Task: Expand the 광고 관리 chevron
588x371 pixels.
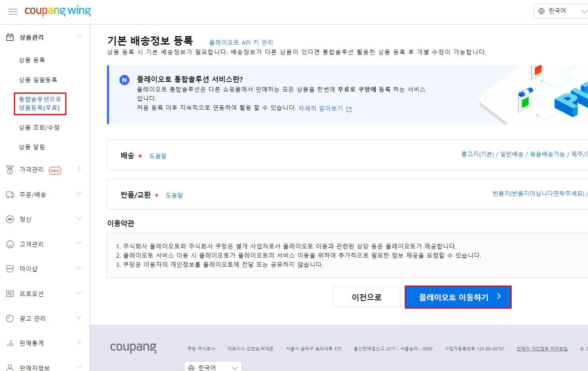Action: (79, 317)
